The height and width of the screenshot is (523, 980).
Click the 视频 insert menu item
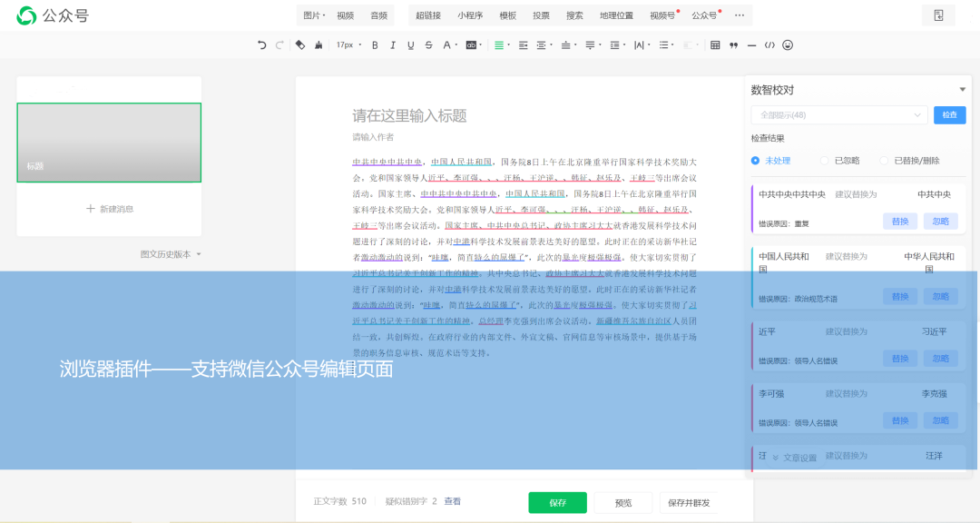click(x=346, y=15)
